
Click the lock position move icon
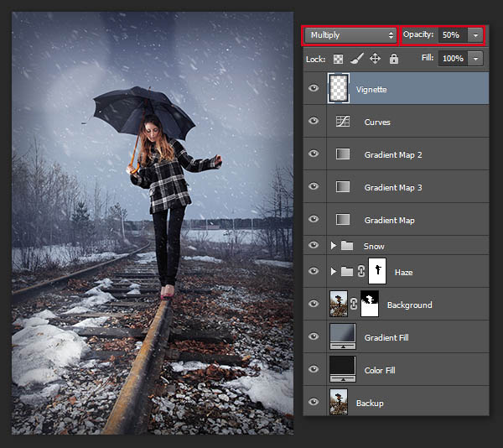click(x=375, y=59)
